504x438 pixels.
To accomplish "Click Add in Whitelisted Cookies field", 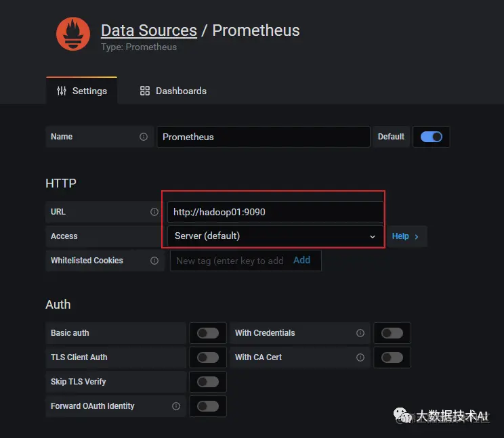I will pyautogui.click(x=301, y=260).
